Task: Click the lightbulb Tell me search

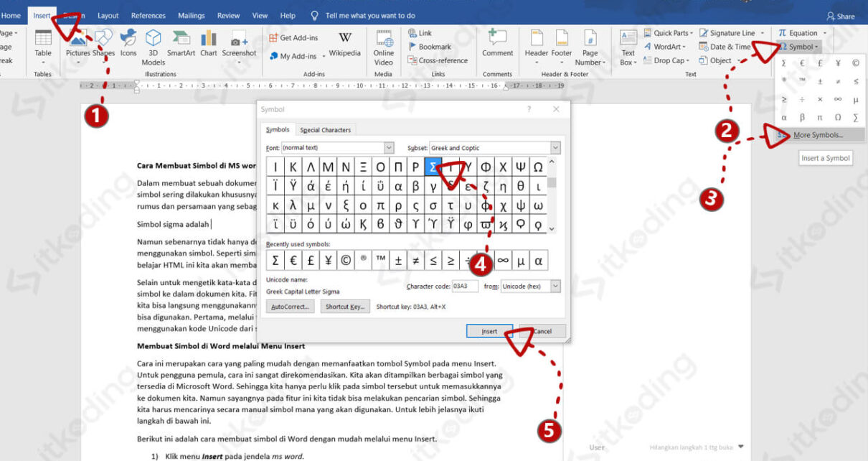Action: tap(315, 15)
